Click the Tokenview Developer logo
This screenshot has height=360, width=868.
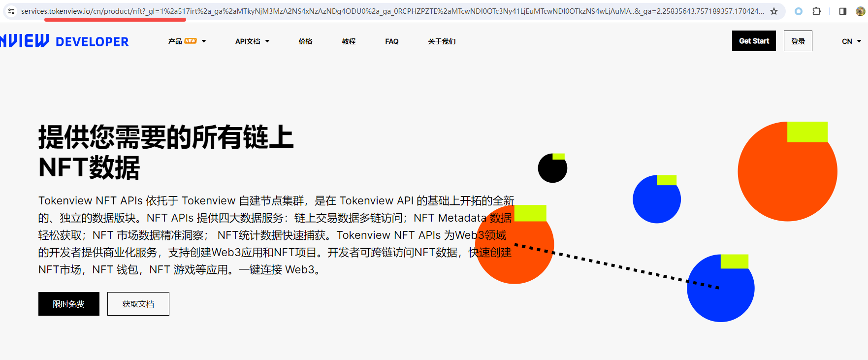64,41
